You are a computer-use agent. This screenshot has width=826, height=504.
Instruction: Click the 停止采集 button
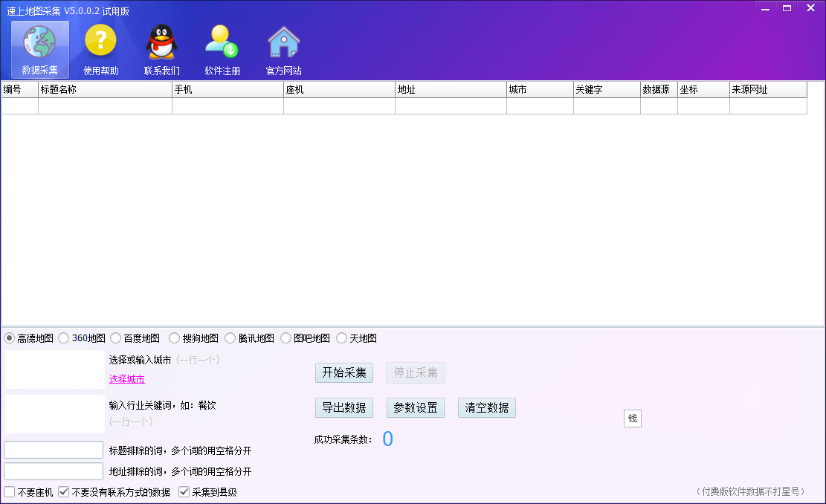(x=416, y=373)
